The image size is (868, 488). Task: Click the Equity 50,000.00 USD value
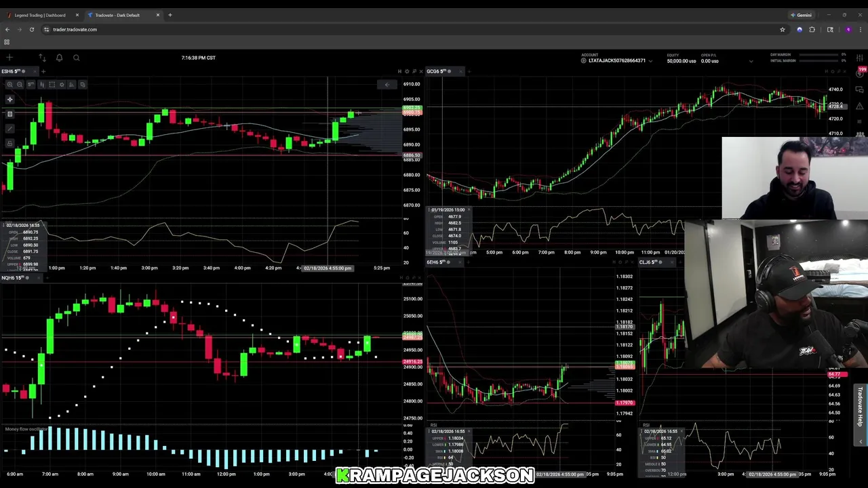[x=682, y=61]
